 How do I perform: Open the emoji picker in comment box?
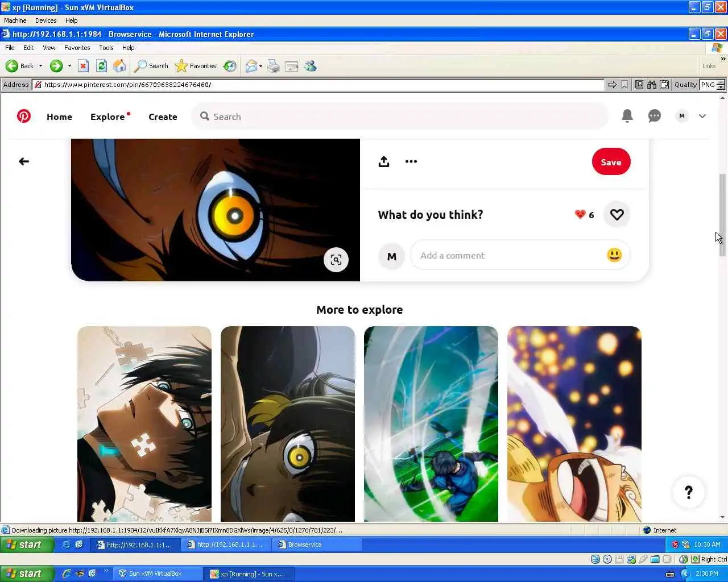[x=614, y=255]
